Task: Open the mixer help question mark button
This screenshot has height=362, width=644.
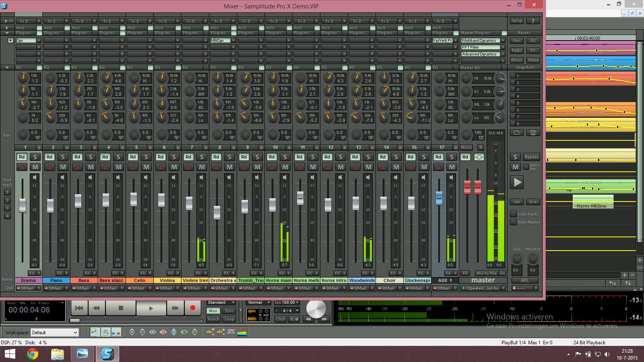Action: pos(533,21)
